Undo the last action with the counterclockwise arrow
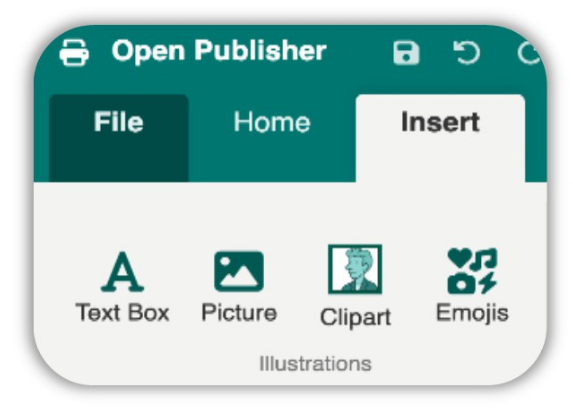 (467, 53)
